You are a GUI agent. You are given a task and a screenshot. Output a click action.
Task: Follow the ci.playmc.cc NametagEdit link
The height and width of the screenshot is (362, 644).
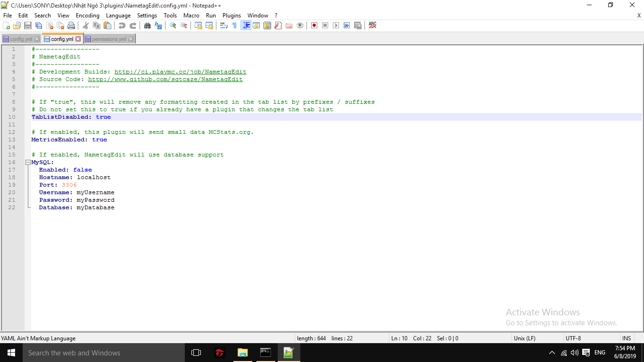pos(180,72)
